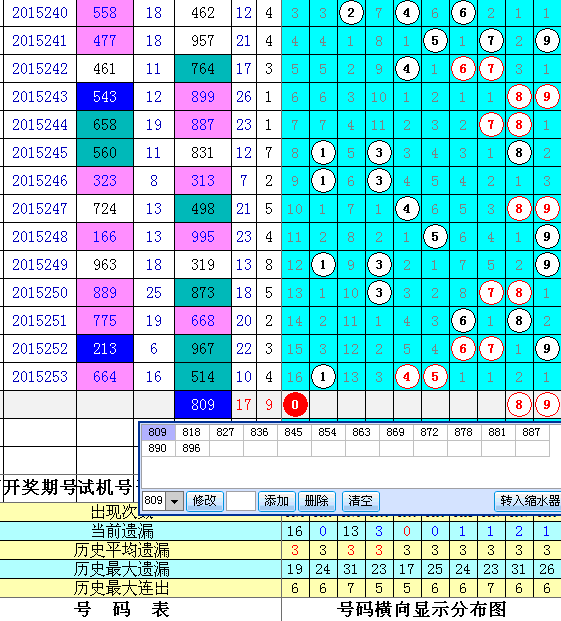Click circled 2 in row 2015240
561x621 pixels.
click(x=351, y=13)
